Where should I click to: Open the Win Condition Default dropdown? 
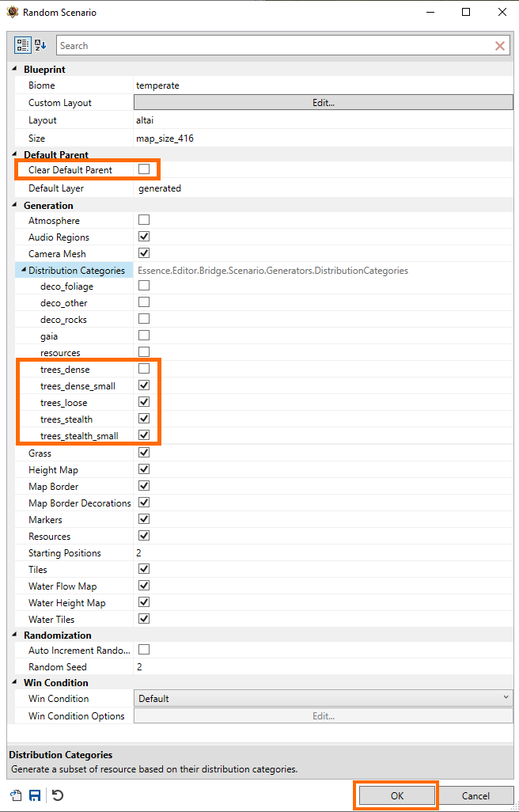point(324,698)
